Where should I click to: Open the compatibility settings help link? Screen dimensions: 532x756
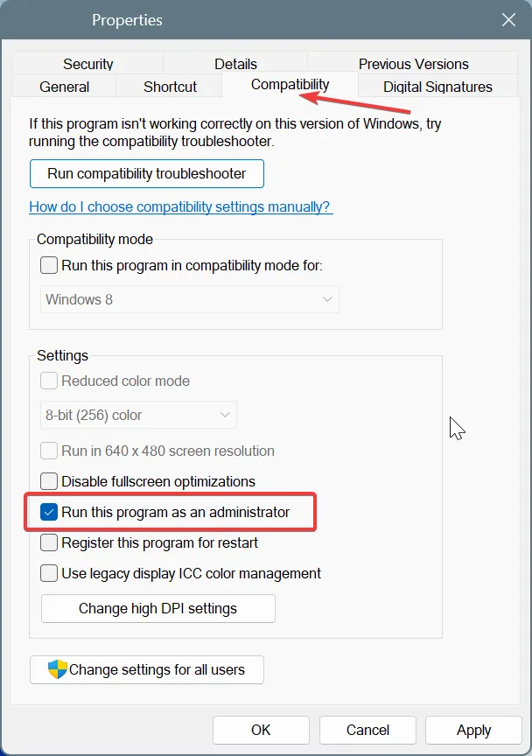click(180, 207)
